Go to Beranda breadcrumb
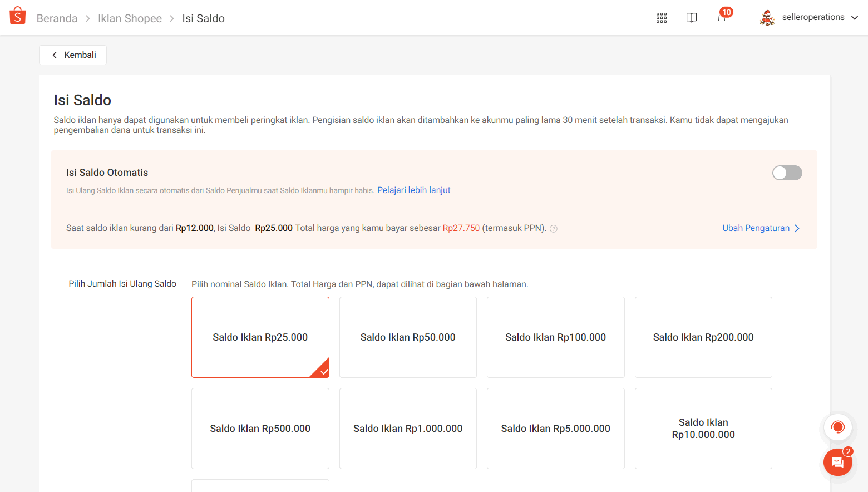 coord(57,18)
